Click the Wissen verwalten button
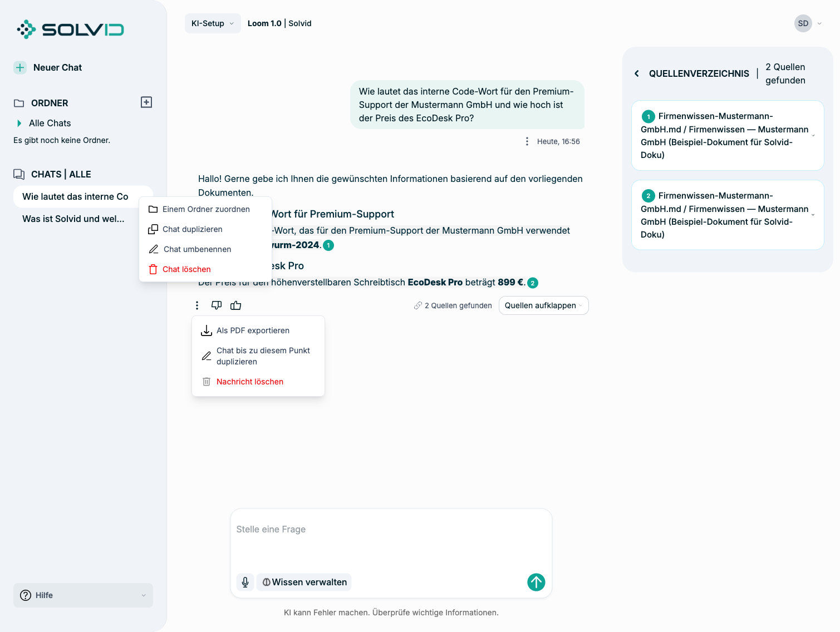Image resolution: width=840 pixels, height=632 pixels. pyautogui.click(x=304, y=582)
